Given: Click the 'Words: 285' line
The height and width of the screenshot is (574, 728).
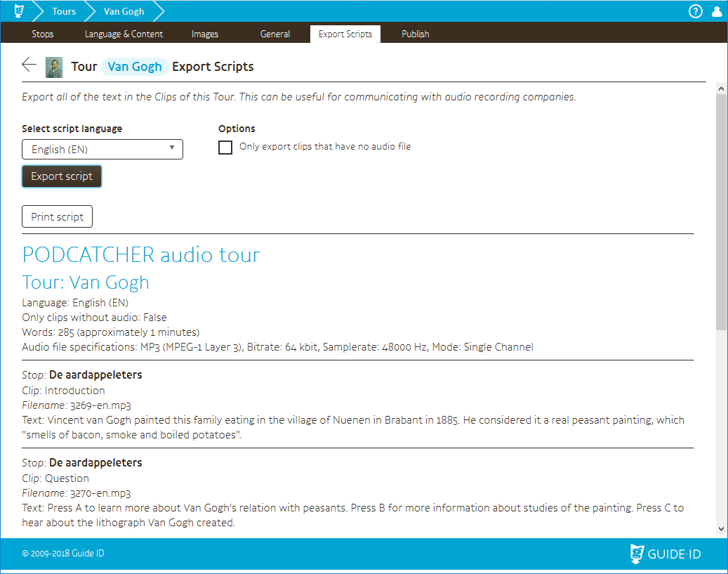Looking at the screenshot, I should (110, 332).
